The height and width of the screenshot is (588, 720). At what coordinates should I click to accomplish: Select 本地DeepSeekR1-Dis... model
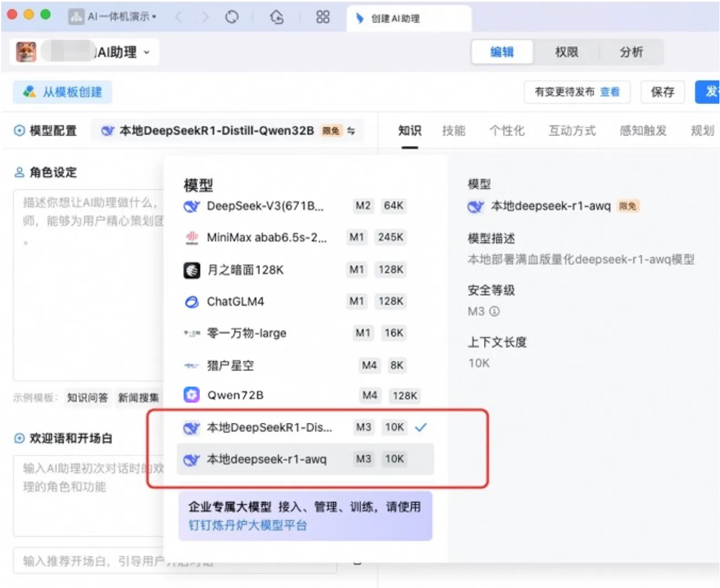[305, 428]
